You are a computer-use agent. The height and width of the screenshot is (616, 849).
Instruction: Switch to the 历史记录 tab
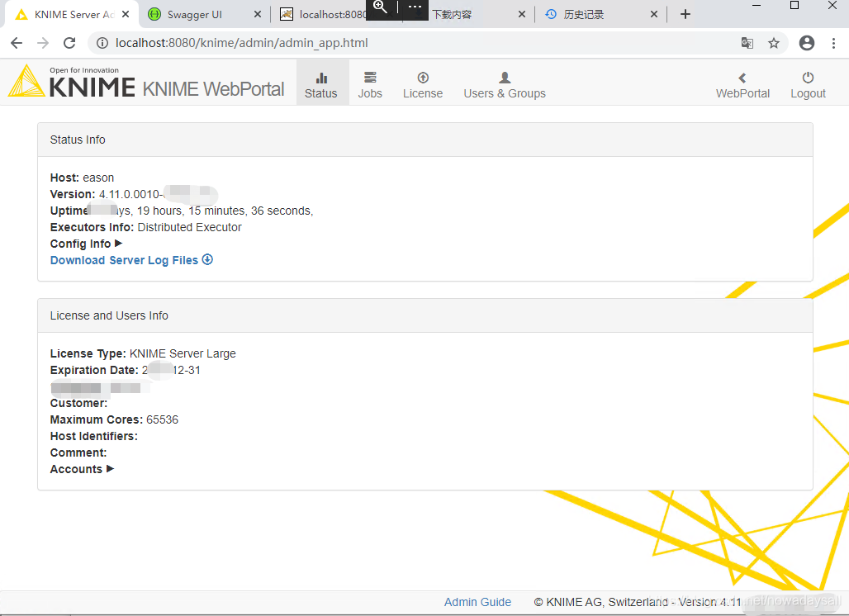coord(584,15)
